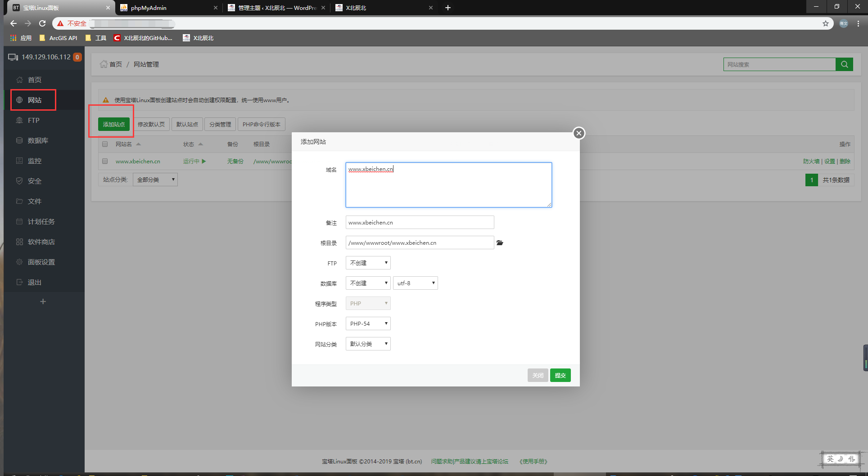Click the running state play icon next to 运行中
This screenshot has width=868, height=476.
(204, 161)
